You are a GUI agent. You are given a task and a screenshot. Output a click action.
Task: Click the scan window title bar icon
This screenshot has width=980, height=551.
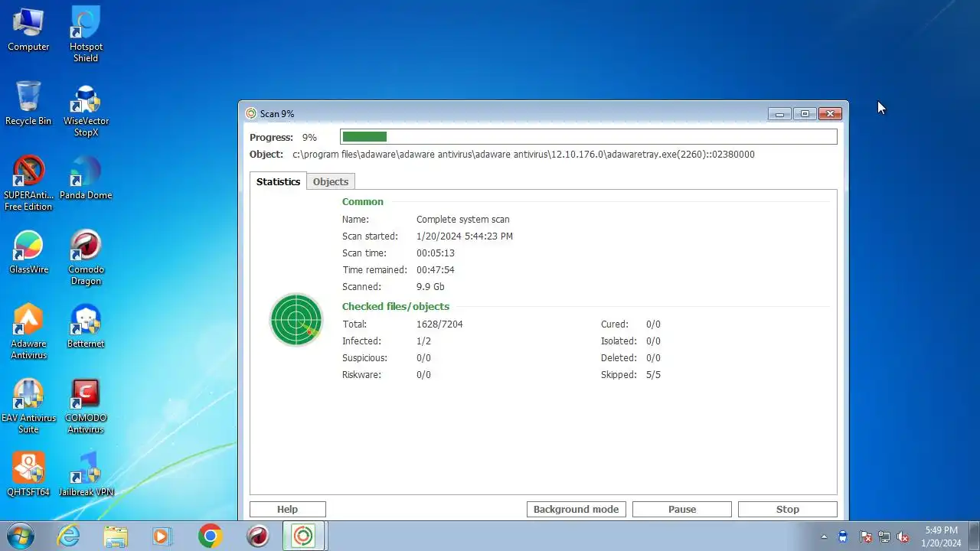click(x=250, y=114)
